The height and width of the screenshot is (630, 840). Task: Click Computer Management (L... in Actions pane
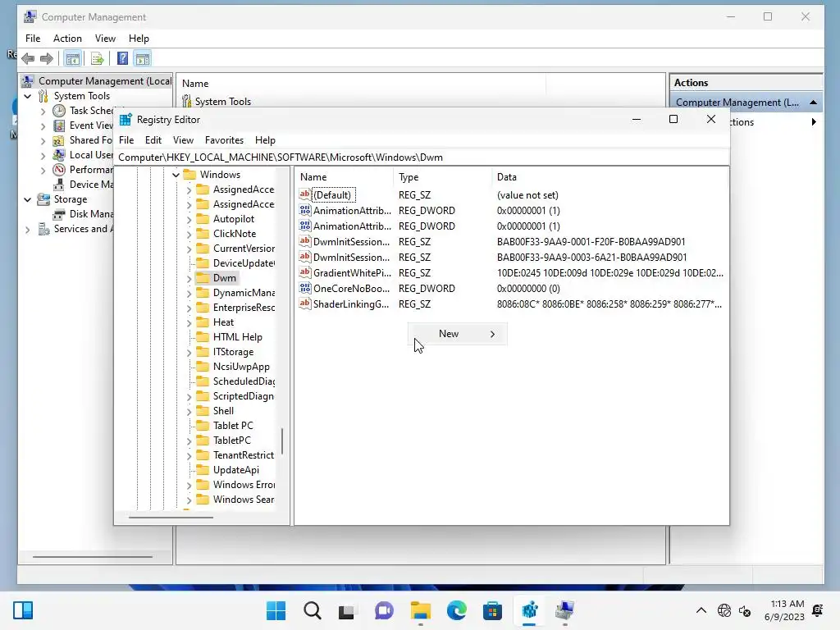746,103
